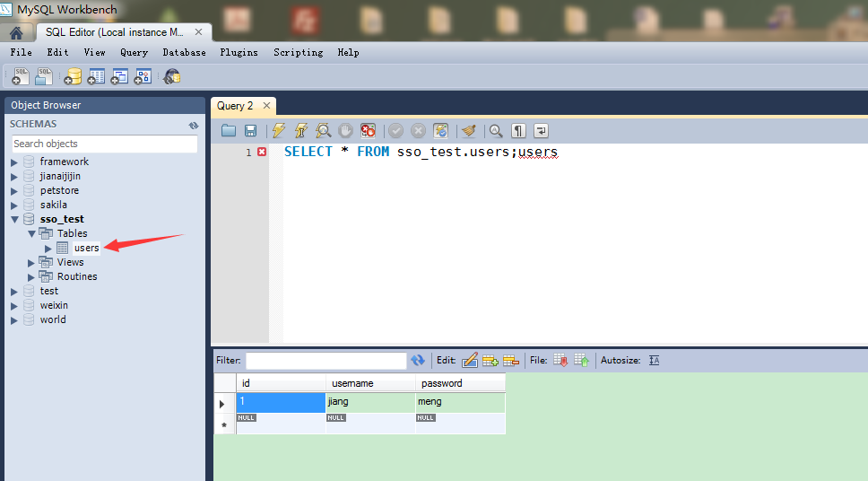
Task: Click the beautify query broom icon
Action: point(469,131)
